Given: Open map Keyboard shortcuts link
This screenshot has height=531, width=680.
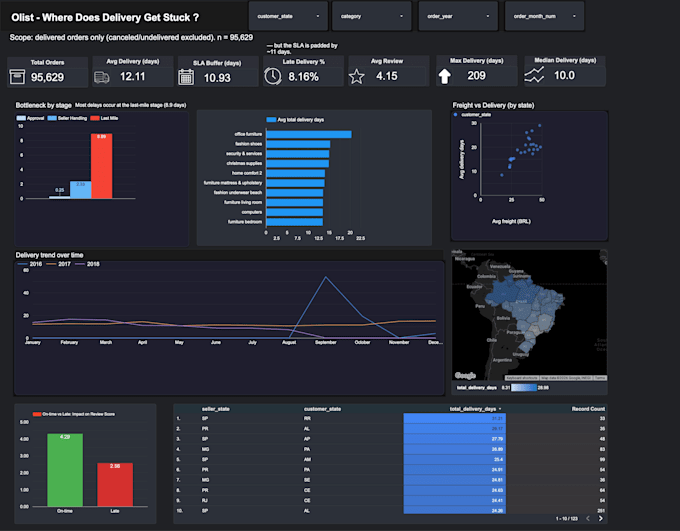Looking at the screenshot, I should (x=522, y=378).
